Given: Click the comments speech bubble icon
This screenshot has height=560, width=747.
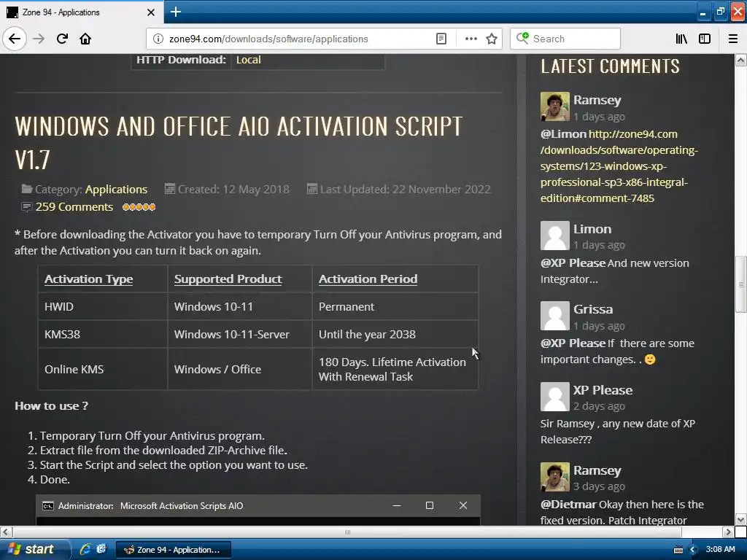Looking at the screenshot, I should [x=26, y=206].
